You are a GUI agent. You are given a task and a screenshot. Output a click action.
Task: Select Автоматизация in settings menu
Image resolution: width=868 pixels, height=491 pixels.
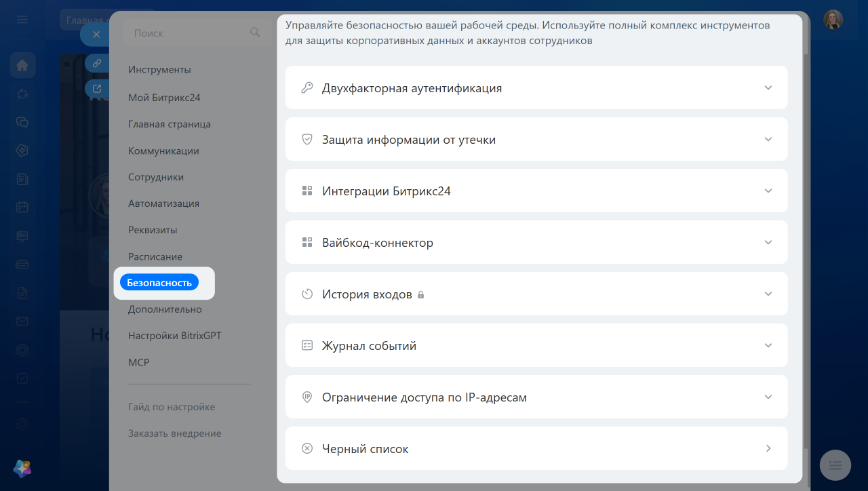coord(163,203)
